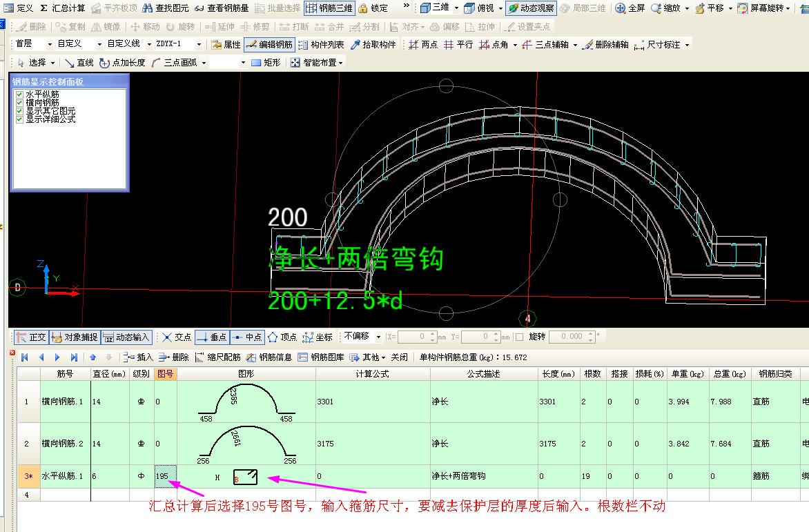The image size is (809, 532).
Task: Click the 删除 delete row button in rebar table
Action: (x=174, y=357)
